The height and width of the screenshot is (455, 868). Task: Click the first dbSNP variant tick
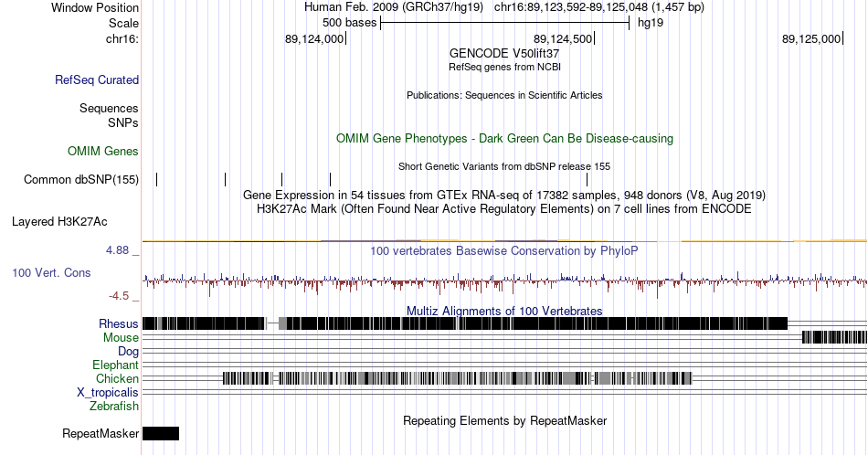(156, 179)
